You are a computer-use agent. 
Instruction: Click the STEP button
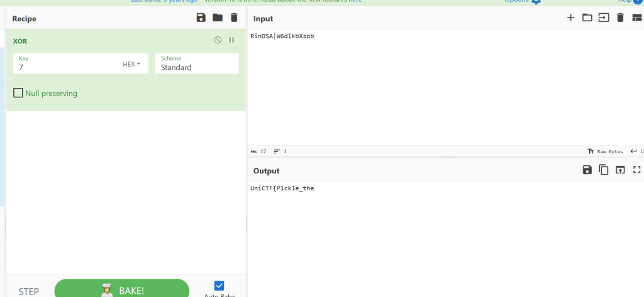tap(29, 291)
